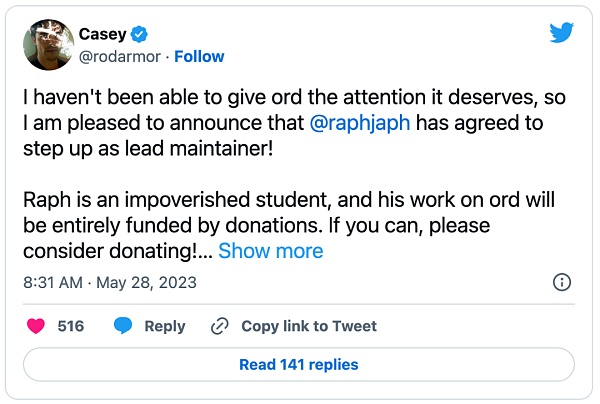Click the blue verified badge beside Casey
This screenshot has height=404, width=600.
141,35
